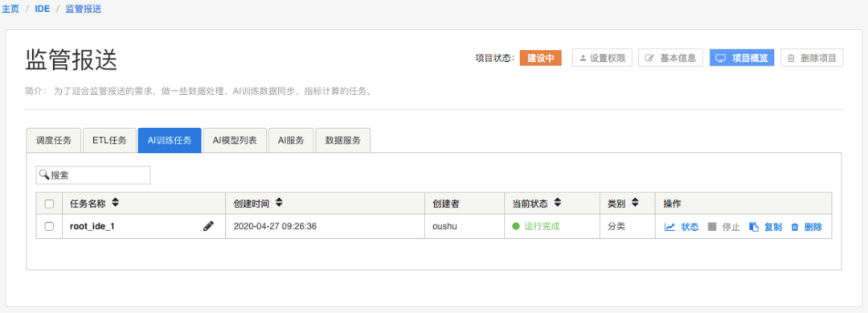The width and height of the screenshot is (868, 313).
Task: Click the 删除项目 button
Action: point(812,58)
